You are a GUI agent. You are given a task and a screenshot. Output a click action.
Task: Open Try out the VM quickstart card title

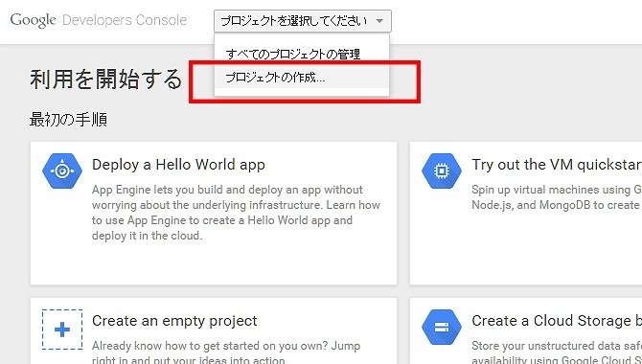point(557,165)
